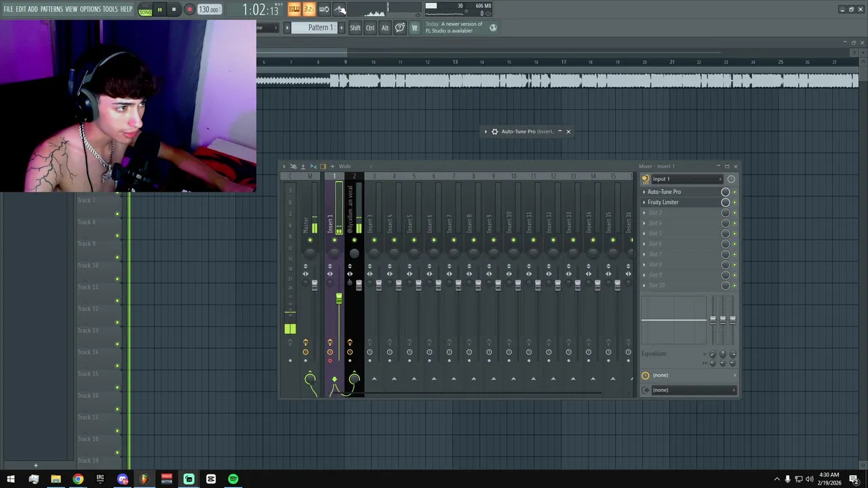Open the OPTIONS menu
The width and height of the screenshot is (868, 488).
click(90, 9)
